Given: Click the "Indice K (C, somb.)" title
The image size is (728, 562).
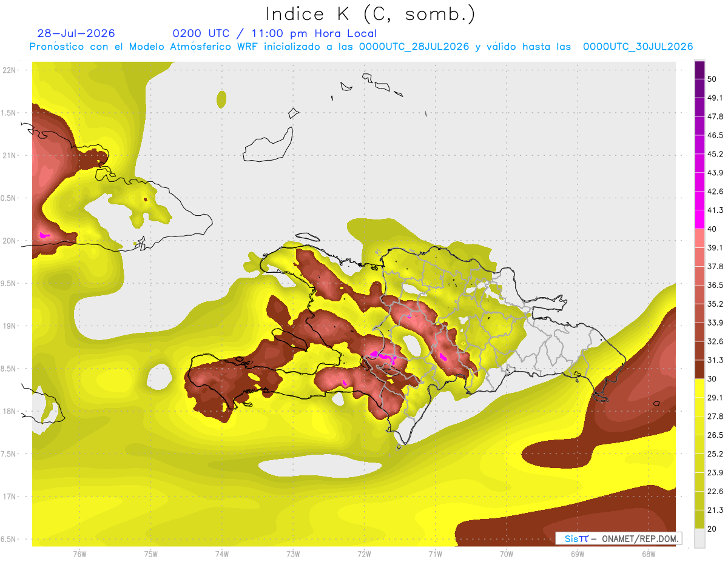Looking at the screenshot, I should [x=371, y=15].
